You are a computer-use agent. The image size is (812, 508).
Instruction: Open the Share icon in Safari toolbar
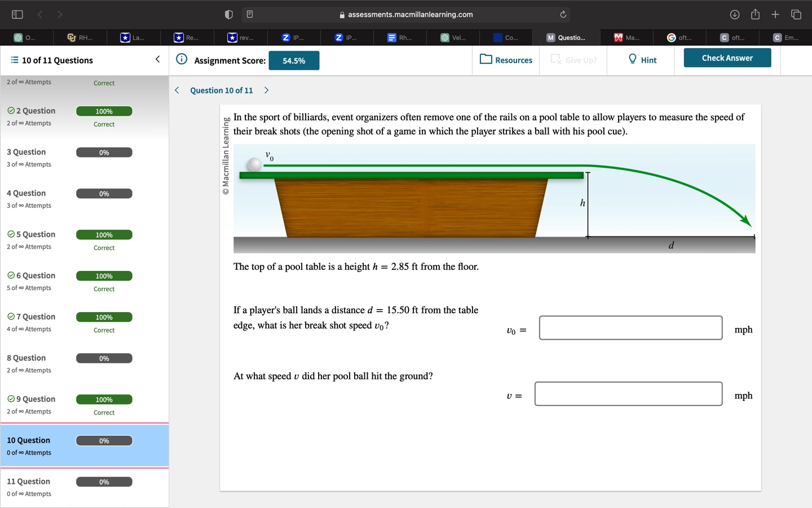pos(755,14)
